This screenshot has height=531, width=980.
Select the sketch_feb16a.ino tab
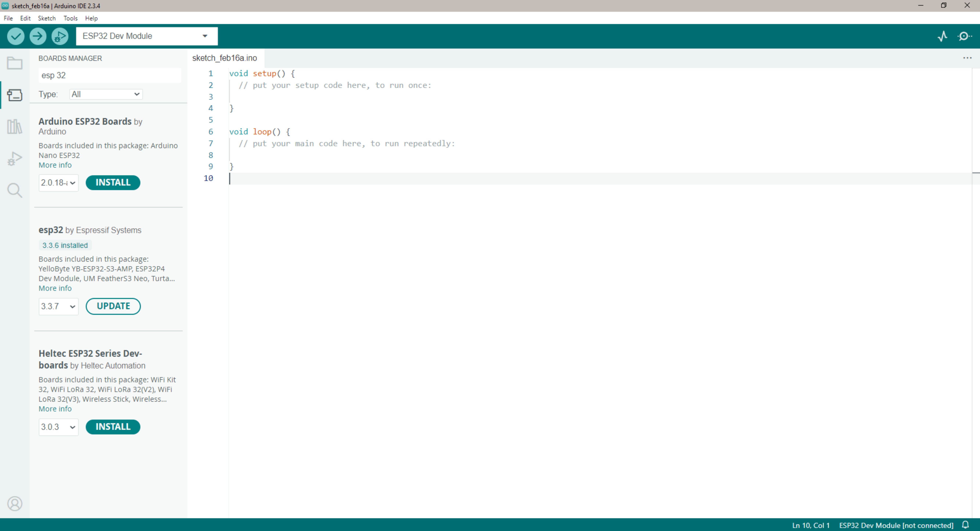(224, 58)
